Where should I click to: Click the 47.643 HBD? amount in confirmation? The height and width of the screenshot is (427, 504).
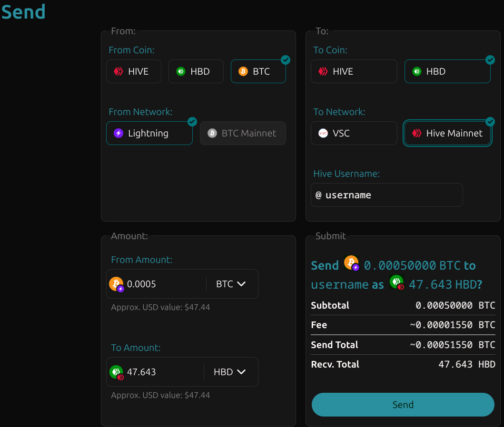445,284
